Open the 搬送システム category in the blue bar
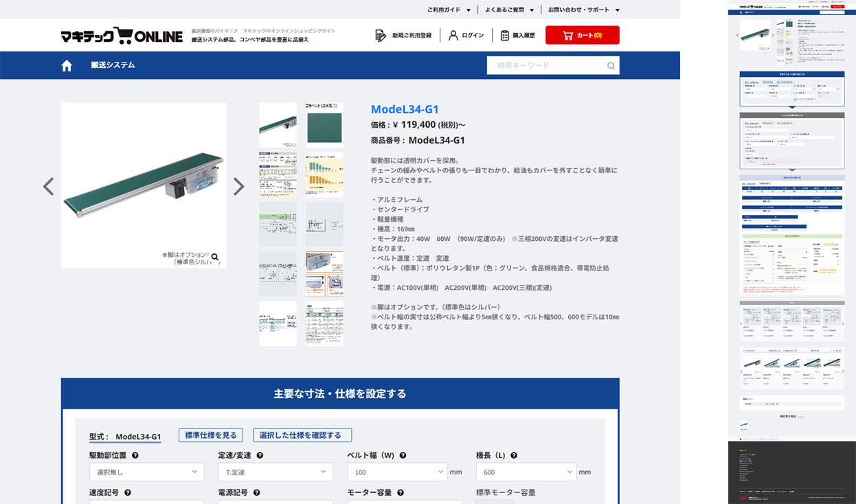Viewport: 856px width, 504px height. (113, 65)
